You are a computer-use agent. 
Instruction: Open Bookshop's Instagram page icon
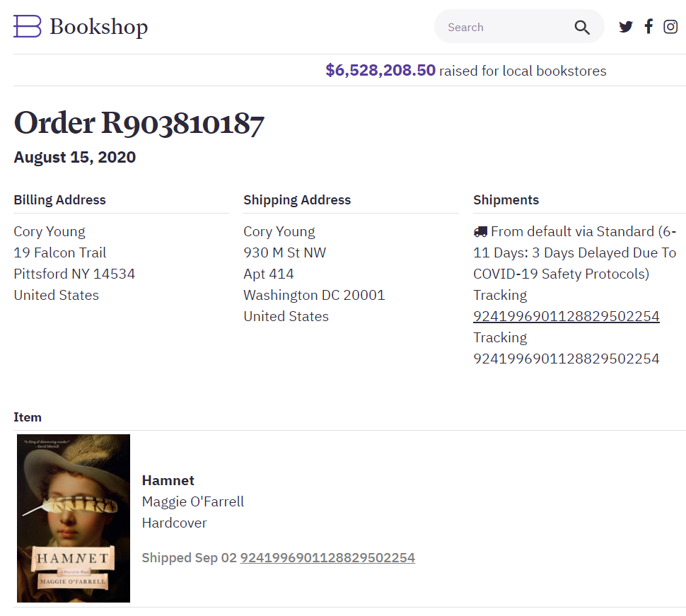670,27
